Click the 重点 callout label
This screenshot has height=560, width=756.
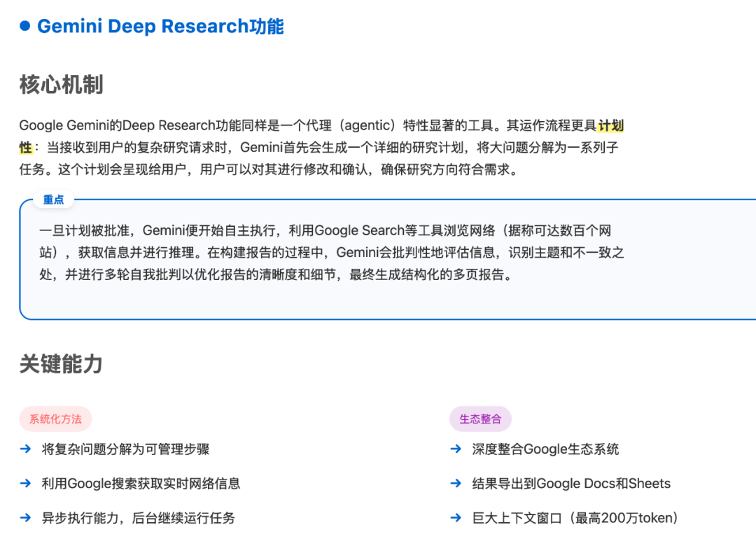pyautogui.click(x=53, y=199)
